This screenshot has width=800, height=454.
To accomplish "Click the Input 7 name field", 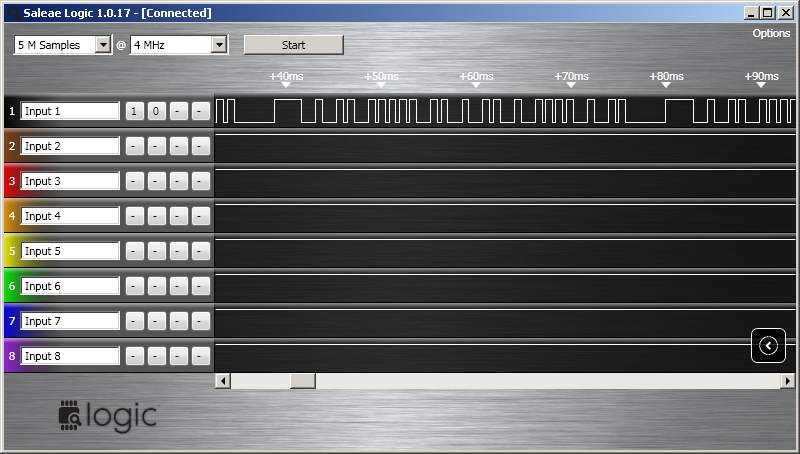I will point(70,321).
